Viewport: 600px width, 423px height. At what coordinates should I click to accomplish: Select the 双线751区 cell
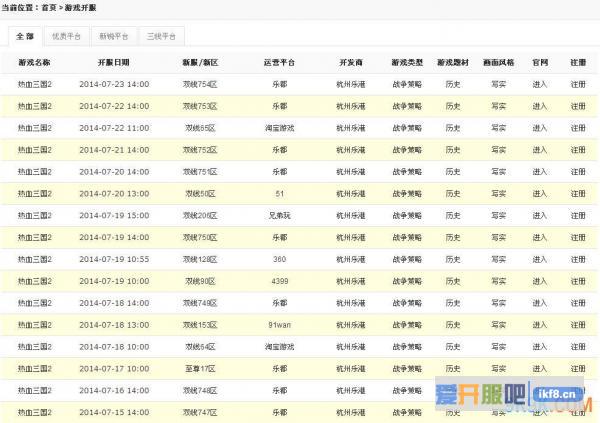200,171
